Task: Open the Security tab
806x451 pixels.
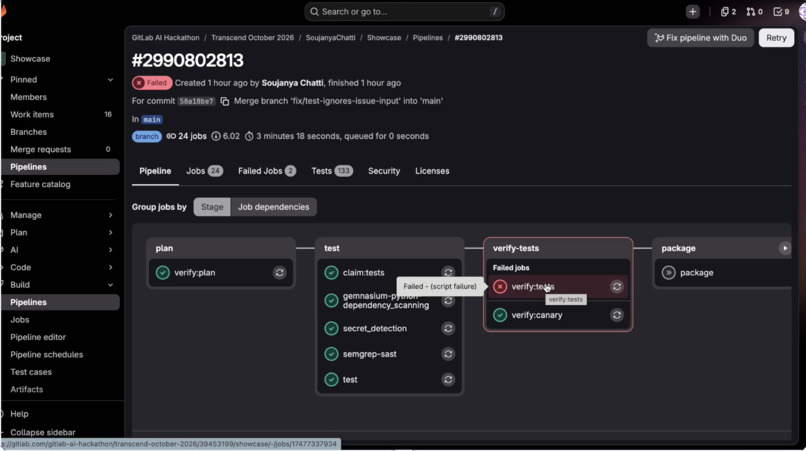Action: 384,171
